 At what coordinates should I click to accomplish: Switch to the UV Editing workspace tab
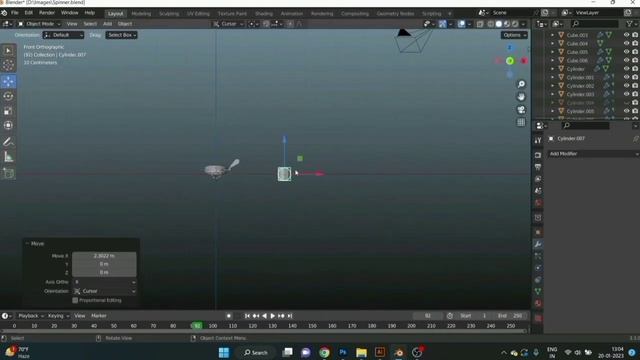198,13
